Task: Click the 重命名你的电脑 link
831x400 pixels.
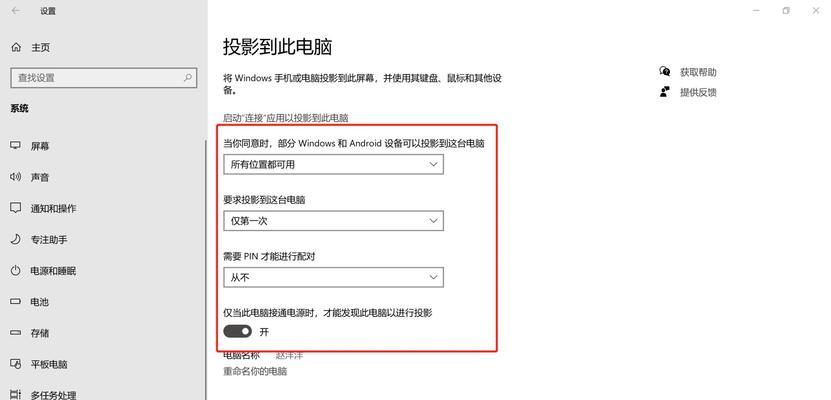Action: point(255,371)
